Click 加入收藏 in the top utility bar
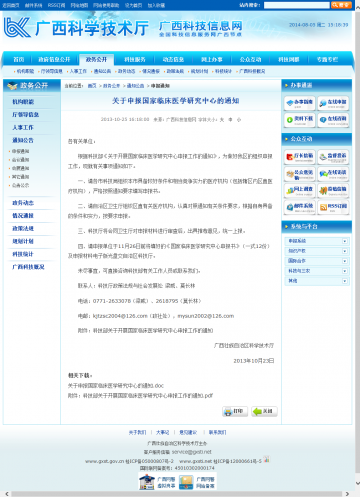Viewport: 360px width, 497px height. (156, 5)
